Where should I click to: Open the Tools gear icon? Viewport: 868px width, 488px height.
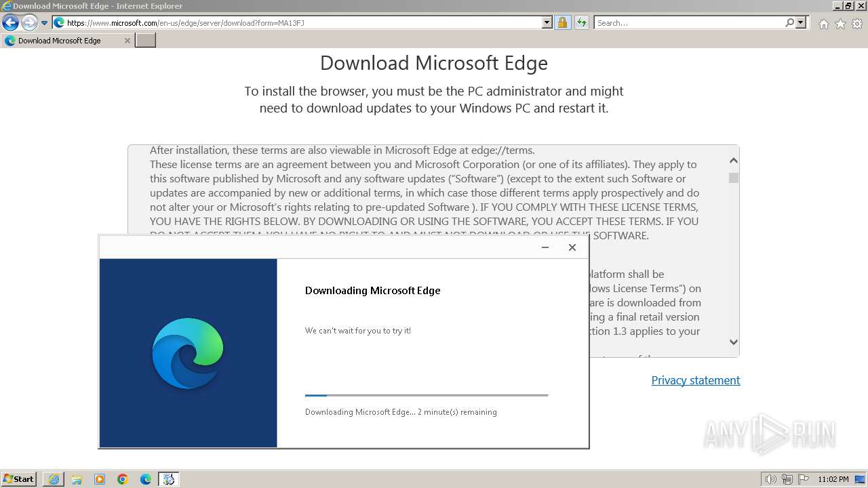pos(857,24)
